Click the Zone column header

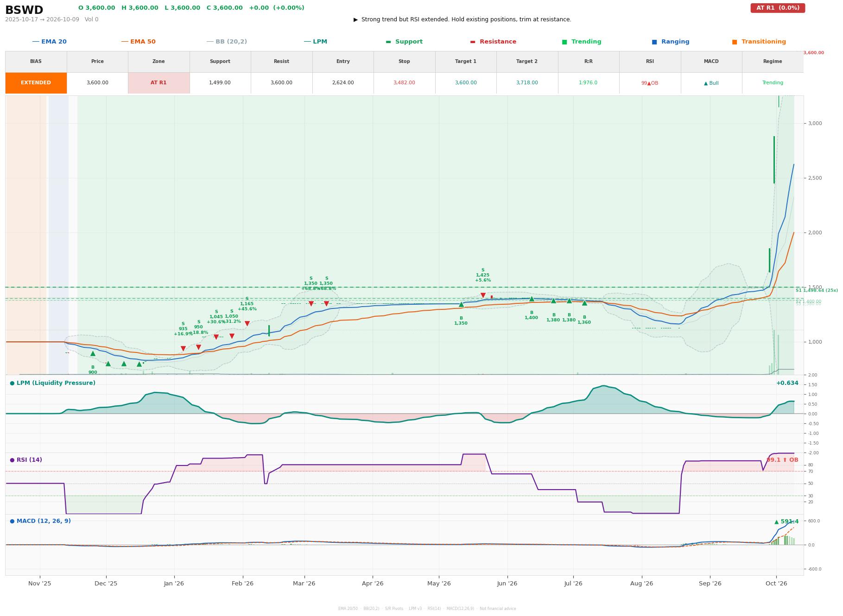(158, 62)
